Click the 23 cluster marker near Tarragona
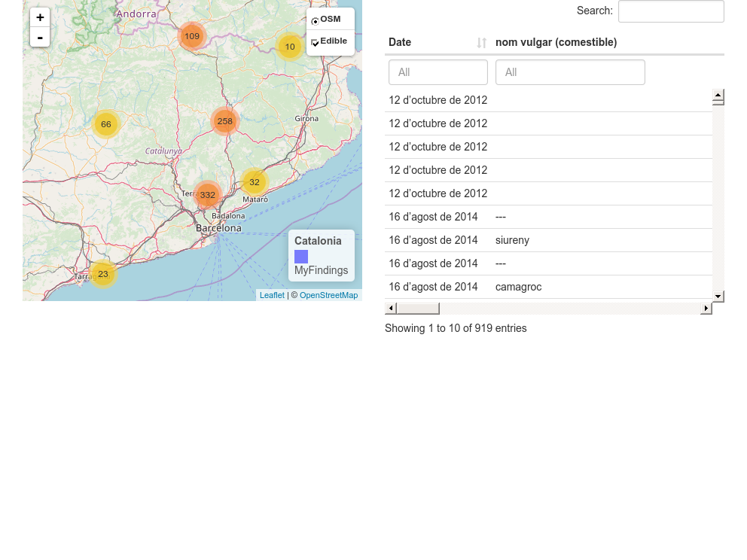The image size is (747, 560). 103,274
